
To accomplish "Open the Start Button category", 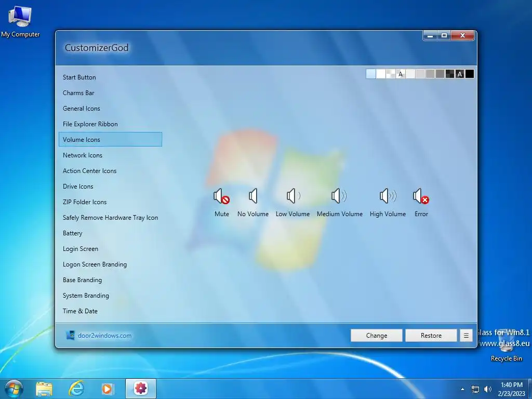I will [110, 77].
